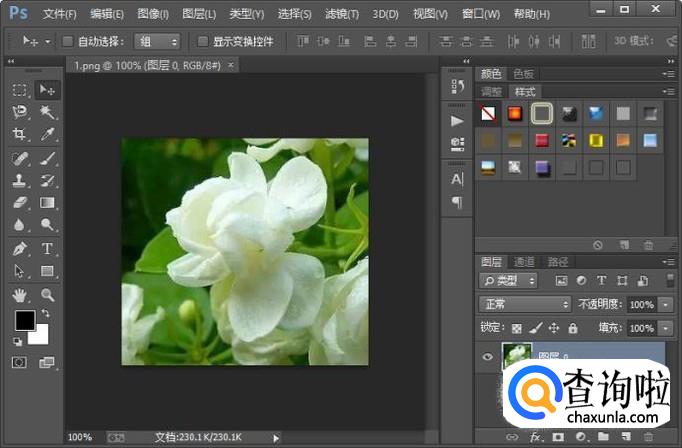This screenshot has height=448, width=682.
Task: Select the Pen tool
Action: click(19, 249)
